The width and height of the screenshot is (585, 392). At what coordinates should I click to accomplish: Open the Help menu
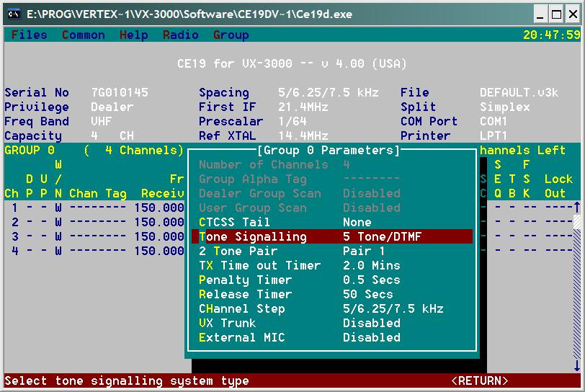pos(133,35)
